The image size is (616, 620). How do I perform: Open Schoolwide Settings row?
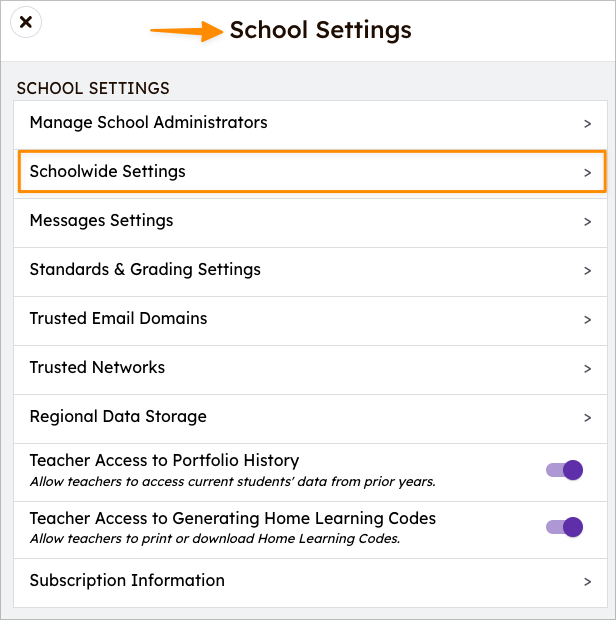[310, 172]
